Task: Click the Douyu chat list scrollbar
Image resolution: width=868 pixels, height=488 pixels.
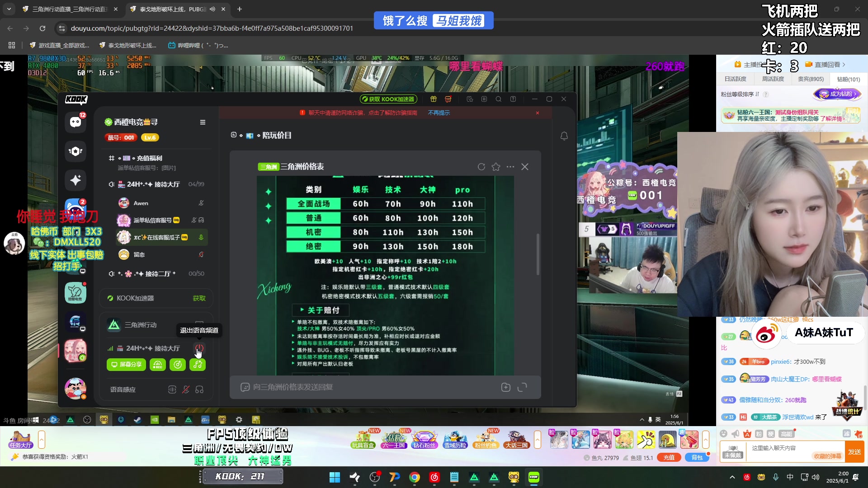Action: pos(865,398)
